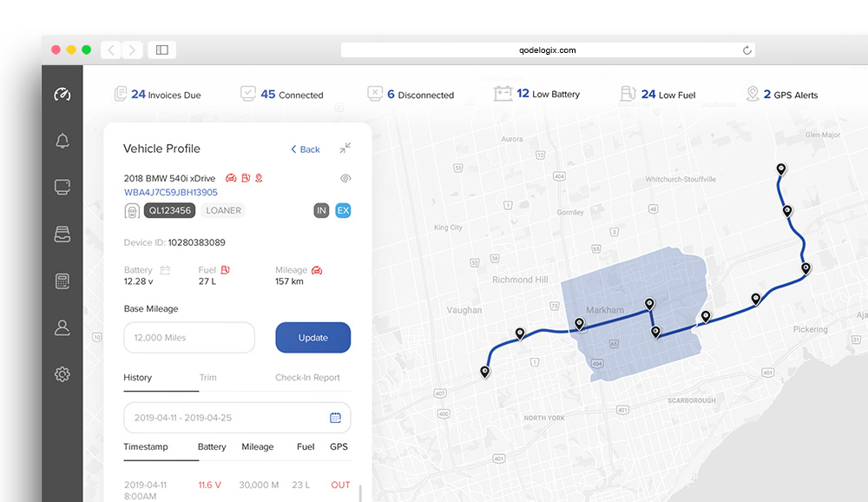The image size is (868, 502).
Task: Switch to the Check-In Report tab
Action: coord(307,378)
